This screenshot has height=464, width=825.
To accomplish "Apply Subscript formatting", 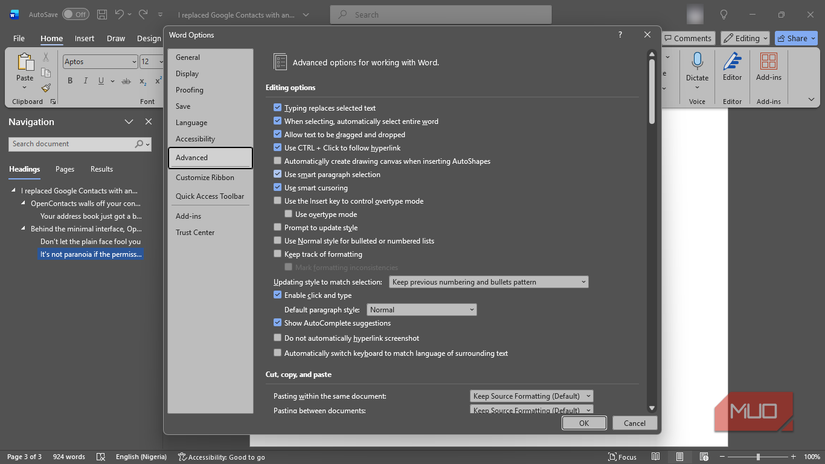I will pos(142,81).
